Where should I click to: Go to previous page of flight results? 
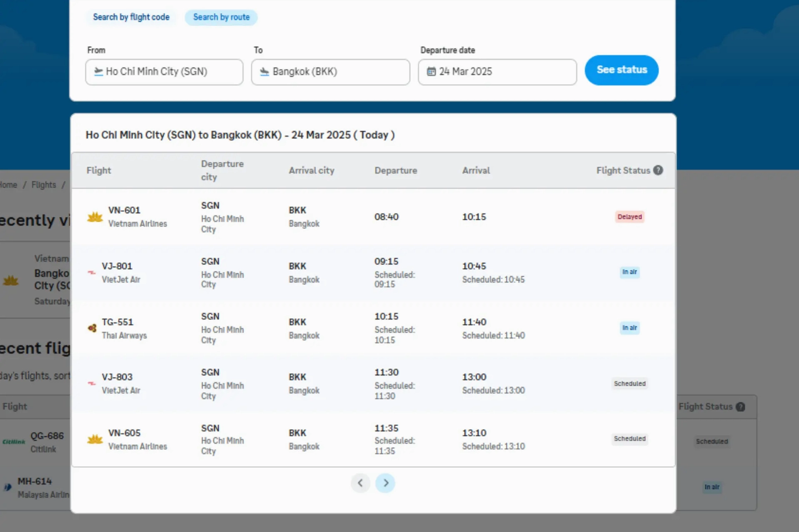click(360, 483)
